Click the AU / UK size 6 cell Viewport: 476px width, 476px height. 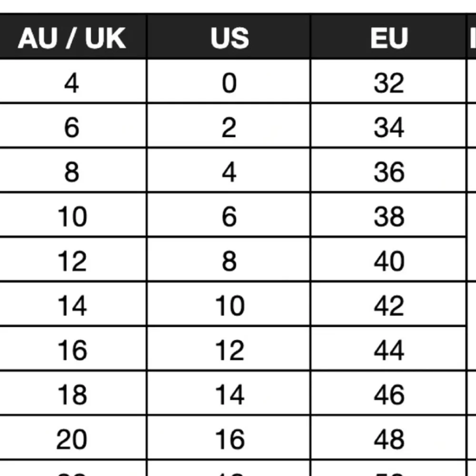72,126
